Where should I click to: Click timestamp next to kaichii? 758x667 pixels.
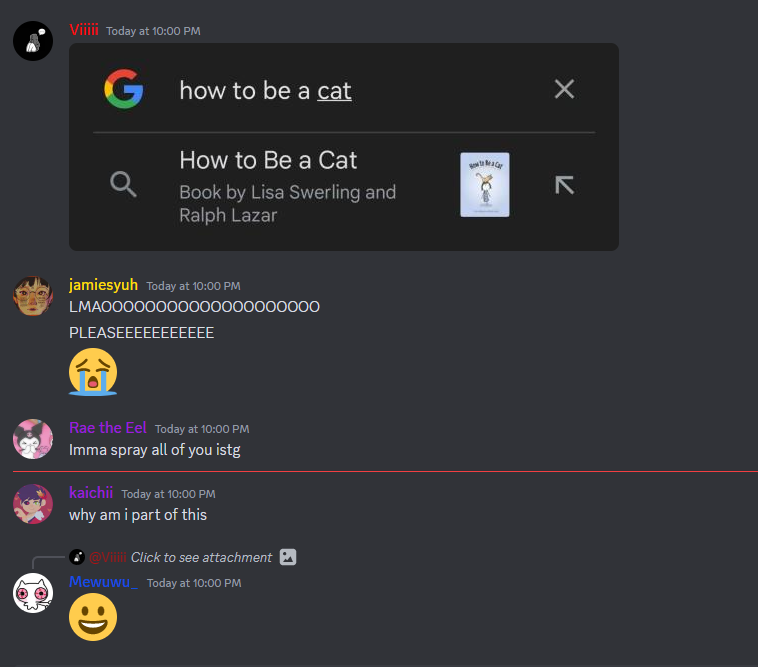[x=168, y=494]
